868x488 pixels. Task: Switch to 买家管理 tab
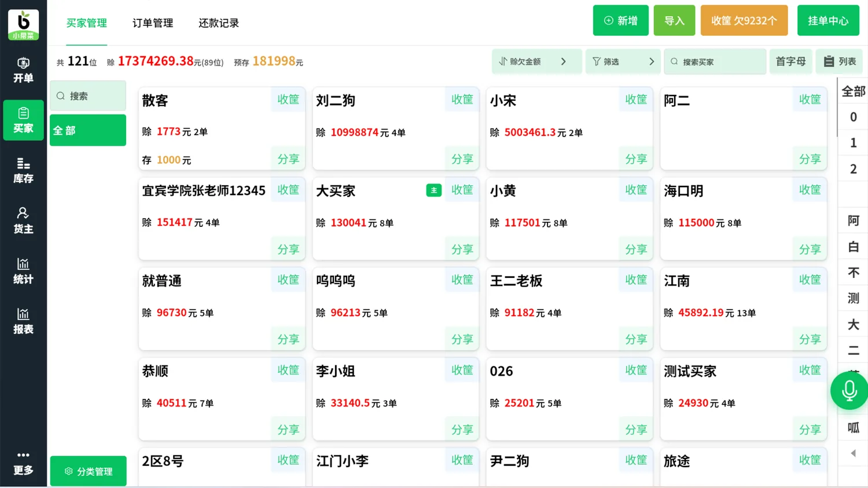[x=86, y=23]
